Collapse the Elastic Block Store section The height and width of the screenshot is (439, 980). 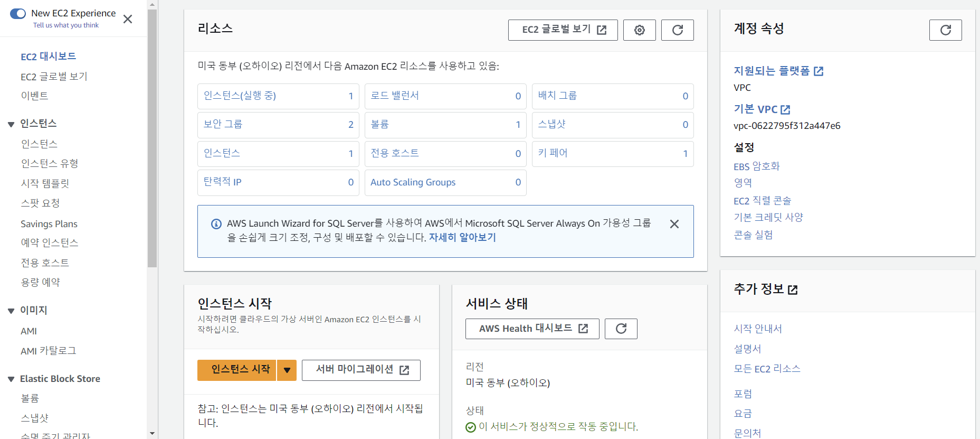point(11,379)
